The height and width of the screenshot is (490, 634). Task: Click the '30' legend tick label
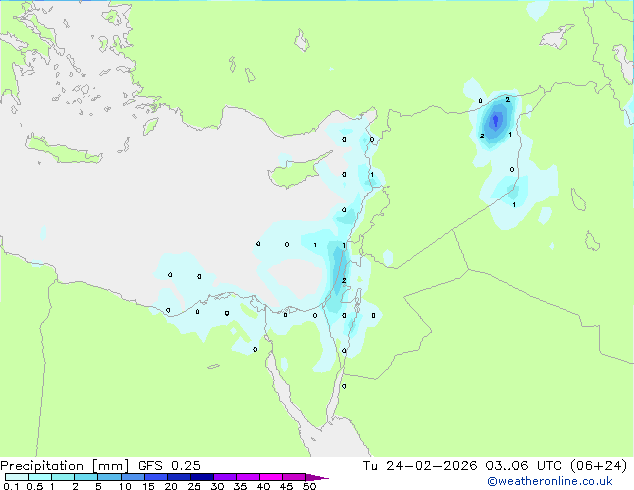(217, 486)
